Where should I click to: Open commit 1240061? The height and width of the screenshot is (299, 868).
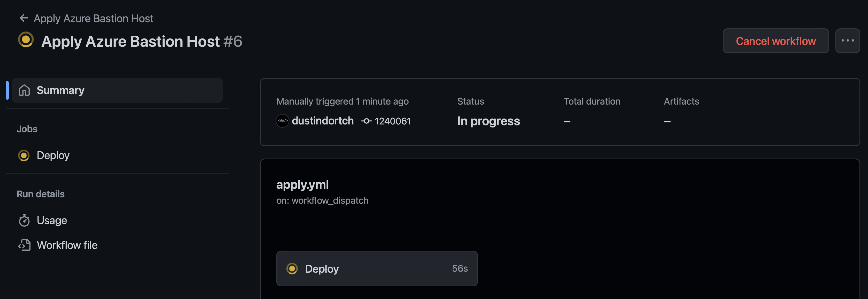coord(393,121)
